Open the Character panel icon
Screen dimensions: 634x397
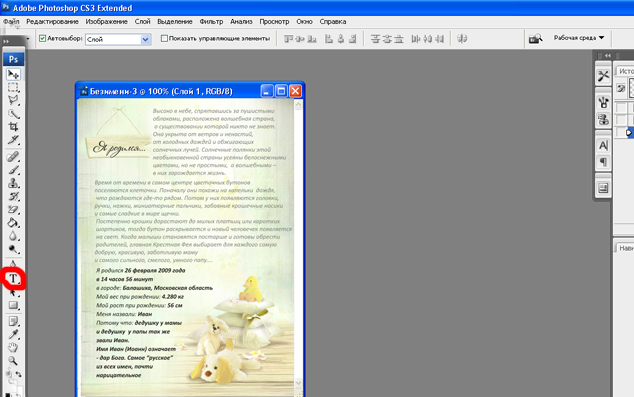click(603, 145)
